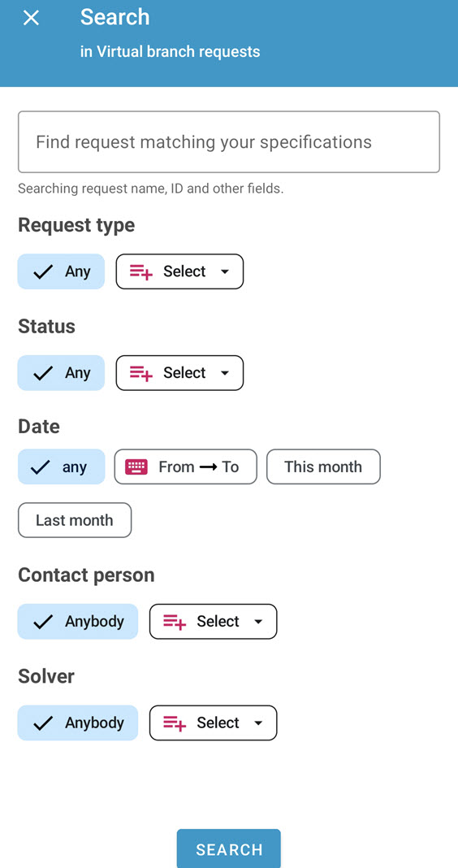This screenshot has height=868, width=458.
Task: Click the keyboard icon in the From To chip
Action: [x=136, y=467]
